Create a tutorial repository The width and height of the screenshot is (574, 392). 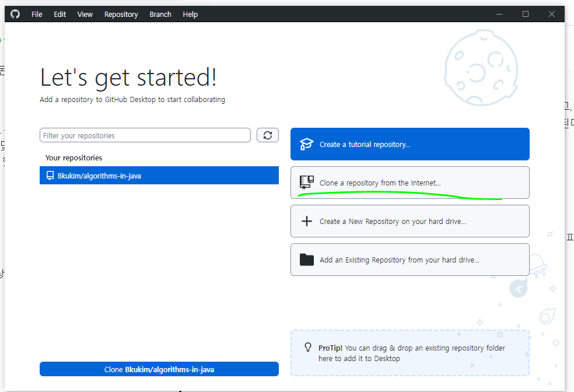[x=410, y=144]
